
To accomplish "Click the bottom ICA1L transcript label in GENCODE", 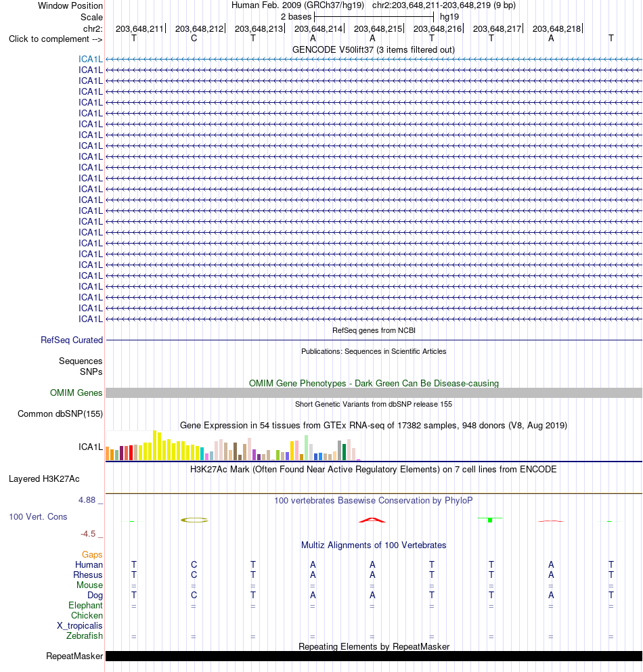I will pyautogui.click(x=91, y=319).
